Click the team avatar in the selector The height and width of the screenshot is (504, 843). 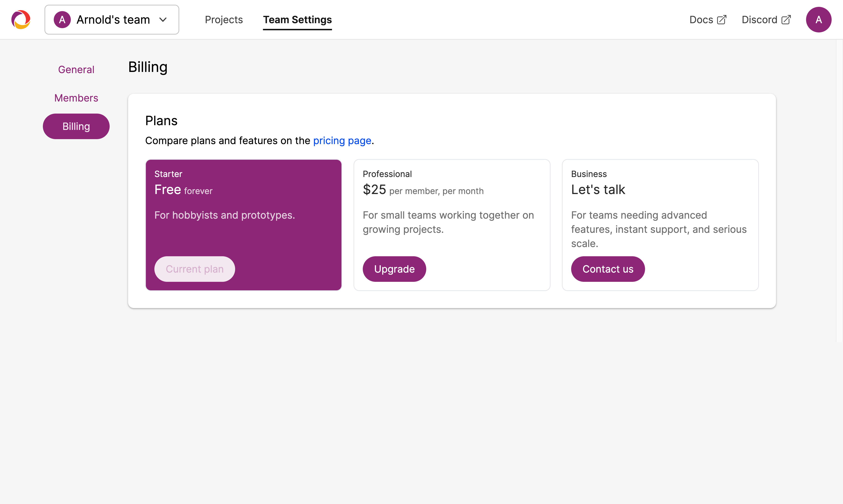[62, 20]
